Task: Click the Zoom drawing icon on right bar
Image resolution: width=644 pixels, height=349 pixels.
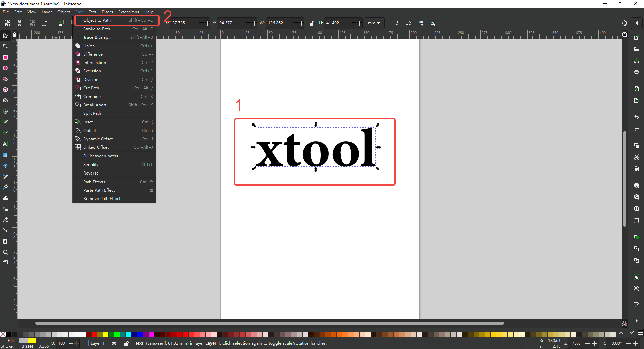Action: point(636,197)
